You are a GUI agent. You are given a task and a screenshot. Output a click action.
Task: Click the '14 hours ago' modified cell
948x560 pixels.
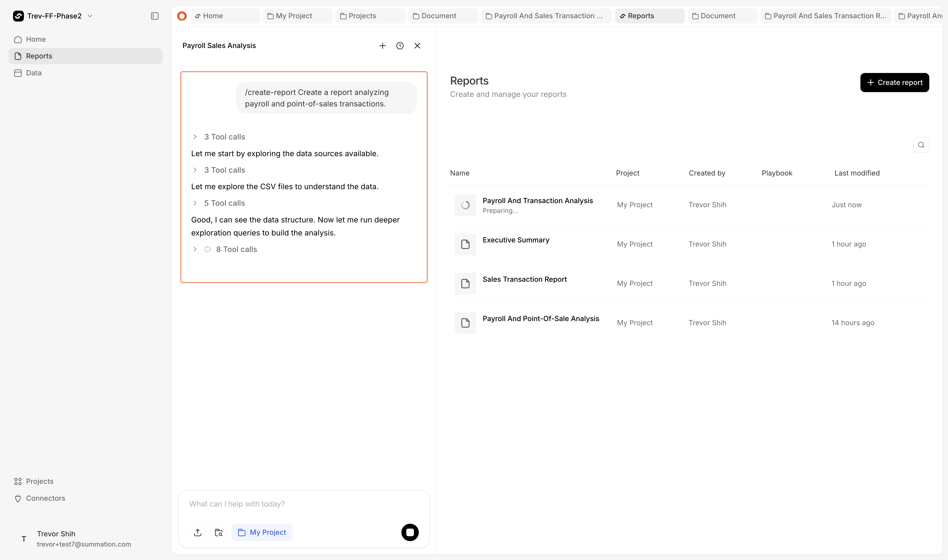852,323
